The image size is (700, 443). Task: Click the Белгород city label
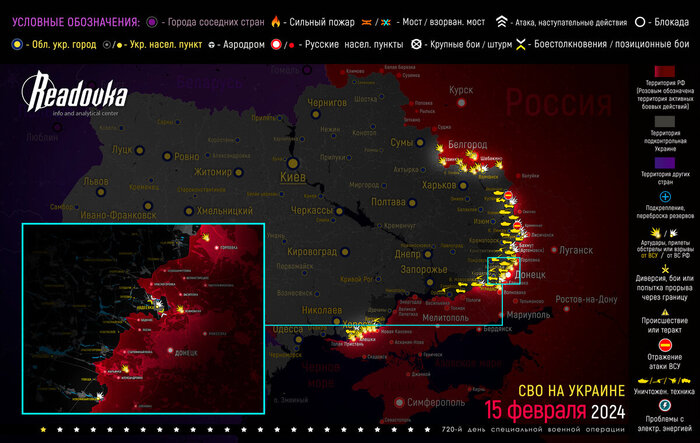pos(467,144)
